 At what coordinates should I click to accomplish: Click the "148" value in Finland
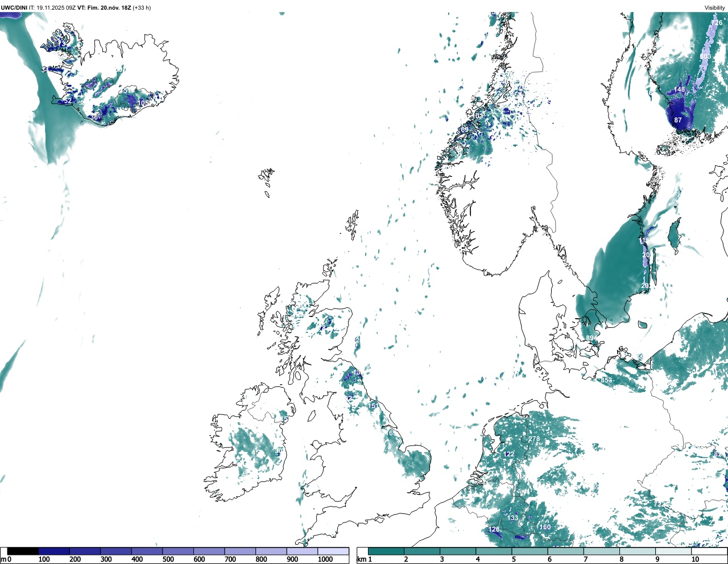pyautogui.click(x=680, y=89)
